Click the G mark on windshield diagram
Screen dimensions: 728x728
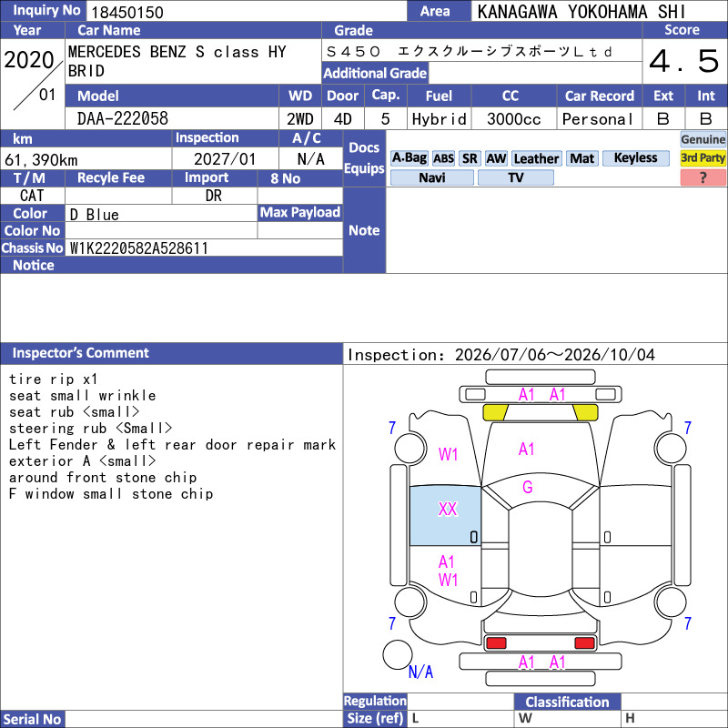point(528,487)
